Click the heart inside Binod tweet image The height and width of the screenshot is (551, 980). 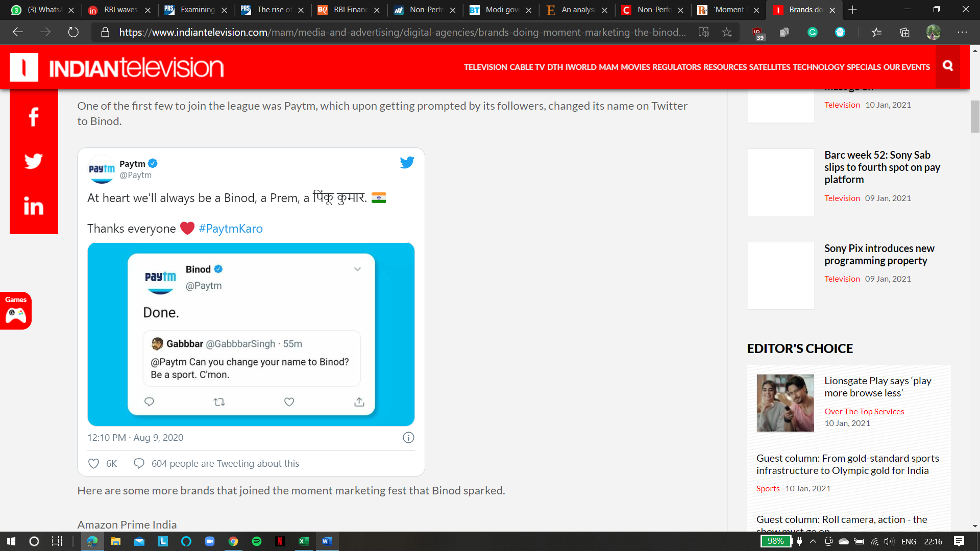tap(289, 402)
